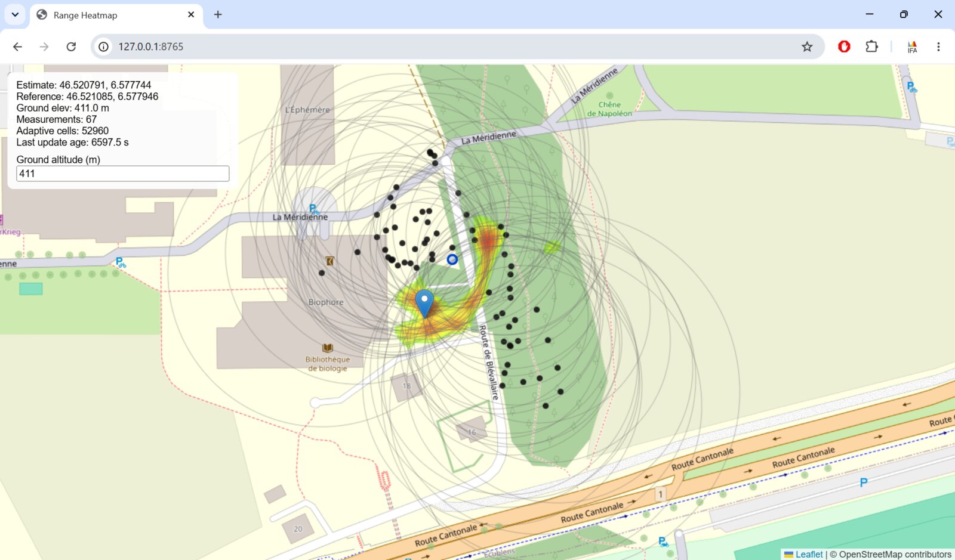Viewport: 955px width, 560px height.
Task: Open the browser extensions puzzle icon
Action: [x=871, y=46]
